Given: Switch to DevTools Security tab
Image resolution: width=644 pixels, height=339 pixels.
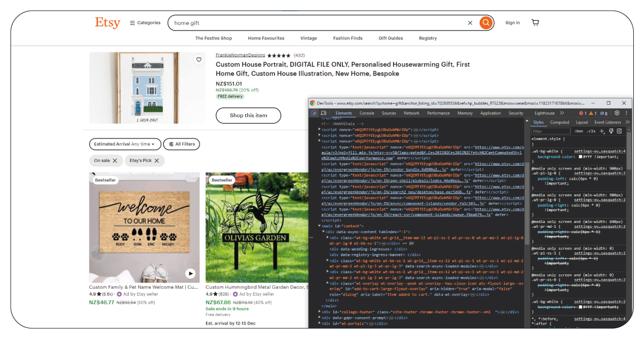Looking at the screenshot, I should click(516, 113).
